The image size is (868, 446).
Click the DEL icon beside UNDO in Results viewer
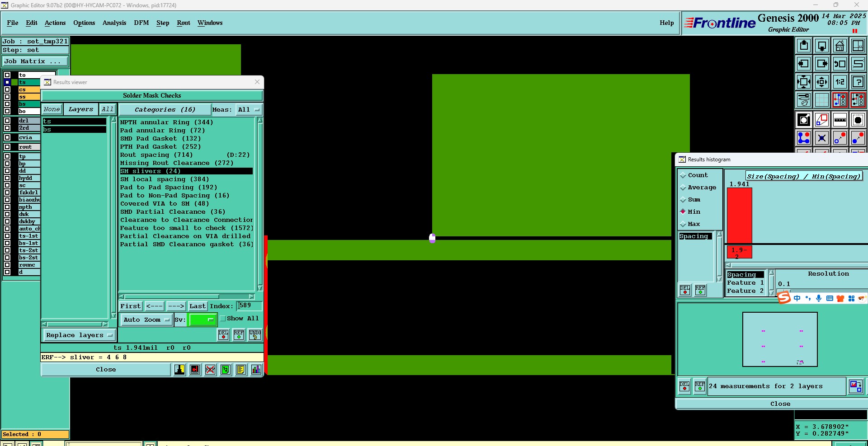click(223, 334)
